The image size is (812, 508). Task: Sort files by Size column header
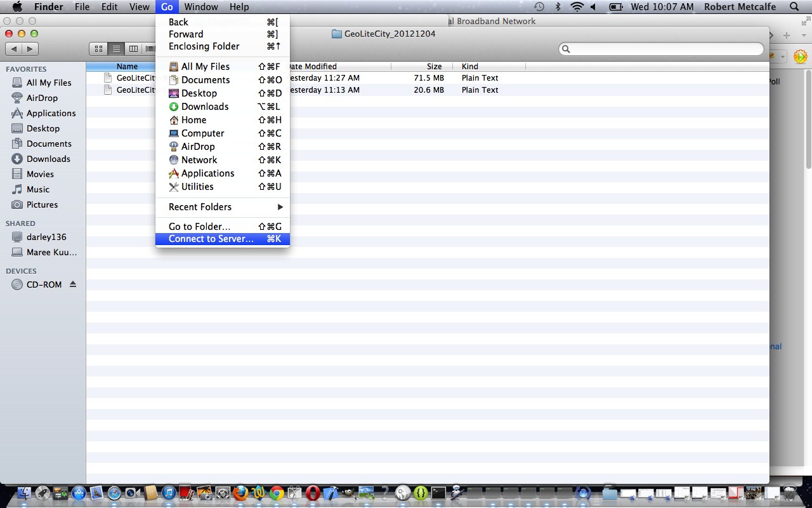[434, 66]
